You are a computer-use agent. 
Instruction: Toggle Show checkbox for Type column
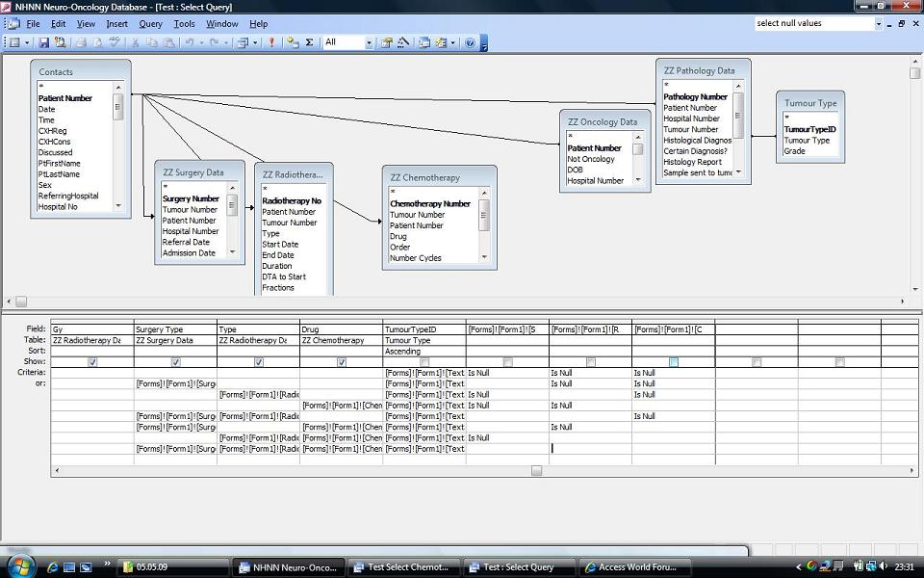258,362
